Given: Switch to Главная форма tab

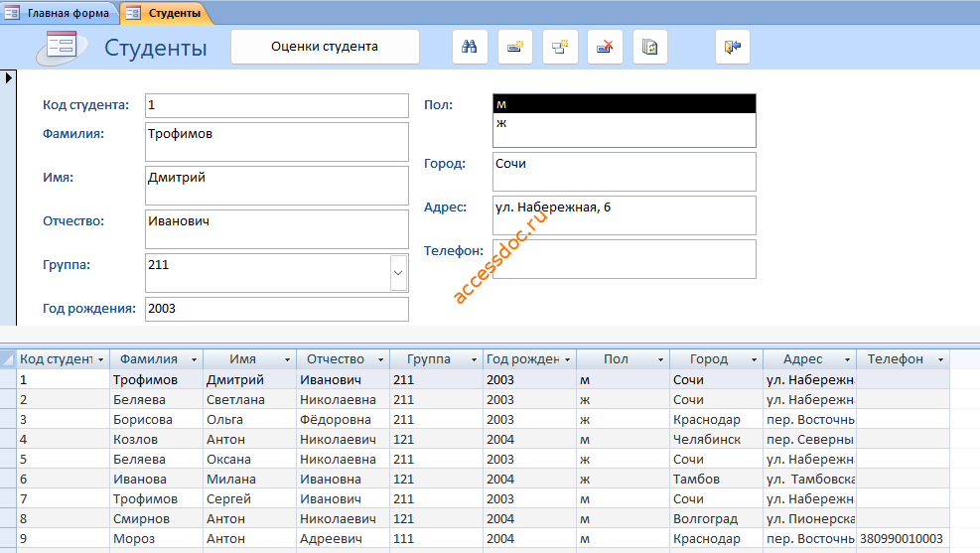Looking at the screenshot, I should [60, 13].
